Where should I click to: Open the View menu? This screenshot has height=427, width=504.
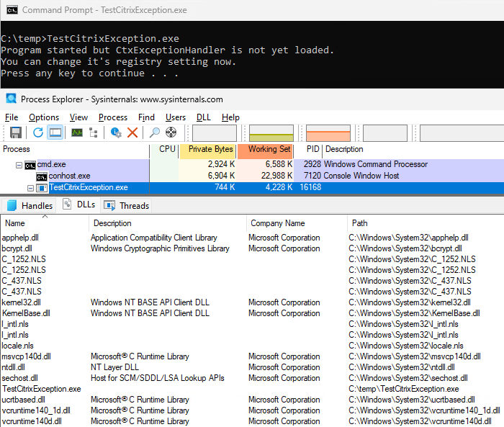pyautogui.click(x=78, y=117)
